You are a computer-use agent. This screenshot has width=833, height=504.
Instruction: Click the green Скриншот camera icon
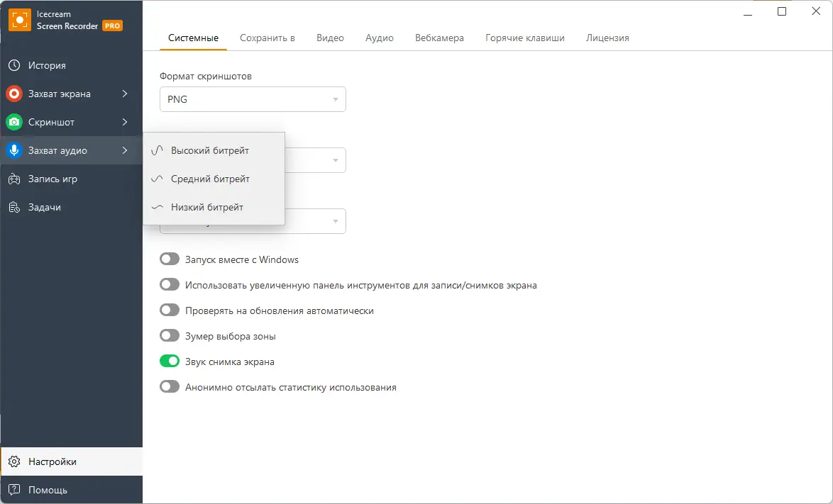(x=14, y=122)
